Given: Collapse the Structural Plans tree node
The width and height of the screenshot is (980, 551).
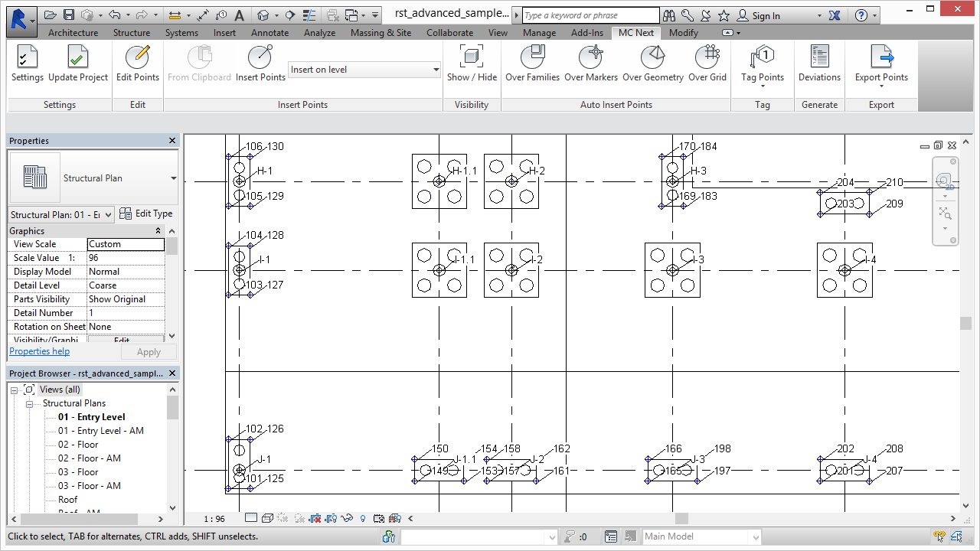Looking at the screenshot, I should coord(30,403).
